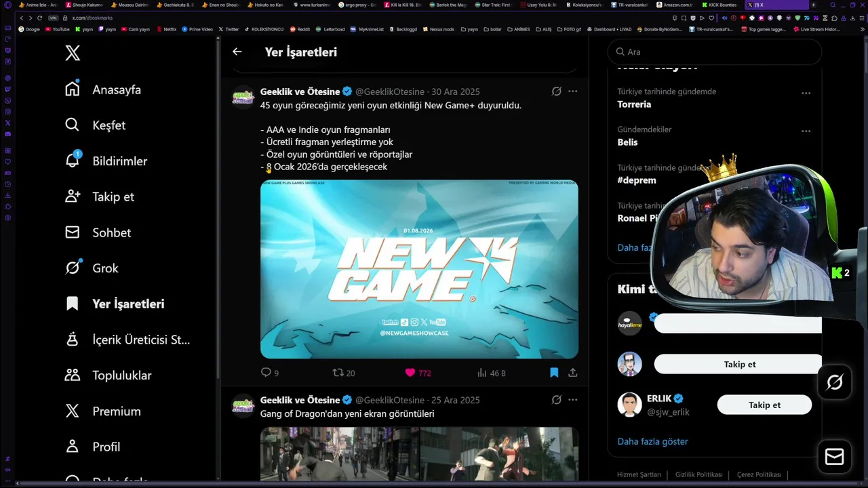
Task: Click browser forward arrow
Action: 31,18
